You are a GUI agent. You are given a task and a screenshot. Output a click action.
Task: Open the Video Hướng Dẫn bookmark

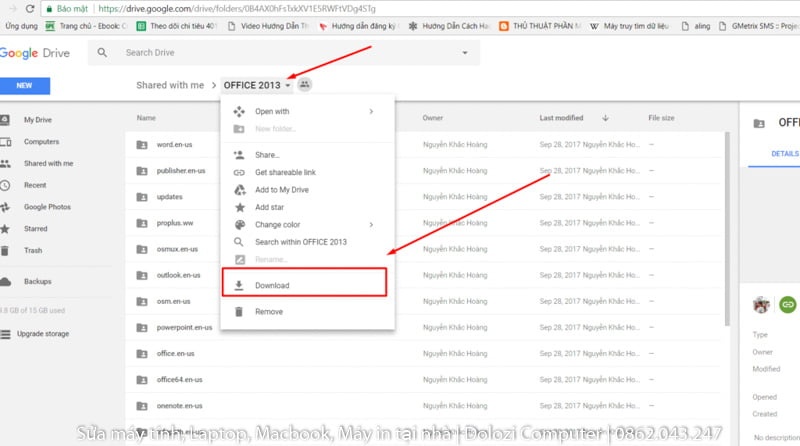268,26
